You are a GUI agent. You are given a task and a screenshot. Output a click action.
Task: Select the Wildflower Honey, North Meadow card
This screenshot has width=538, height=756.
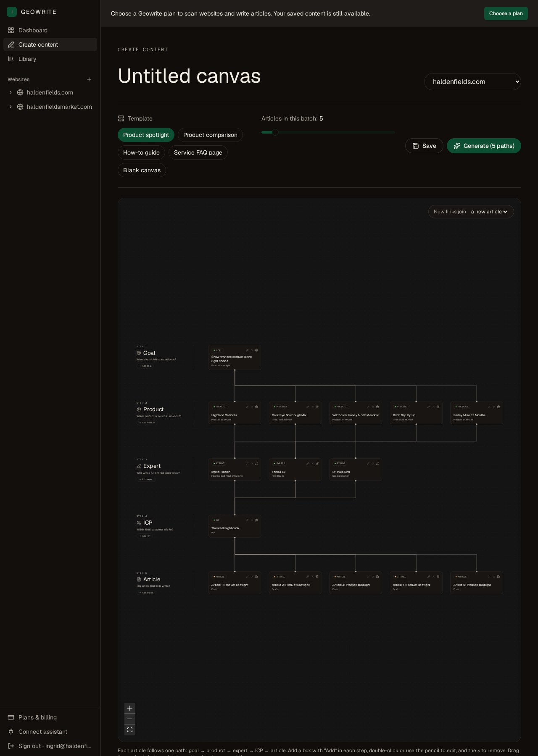click(x=356, y=413)
